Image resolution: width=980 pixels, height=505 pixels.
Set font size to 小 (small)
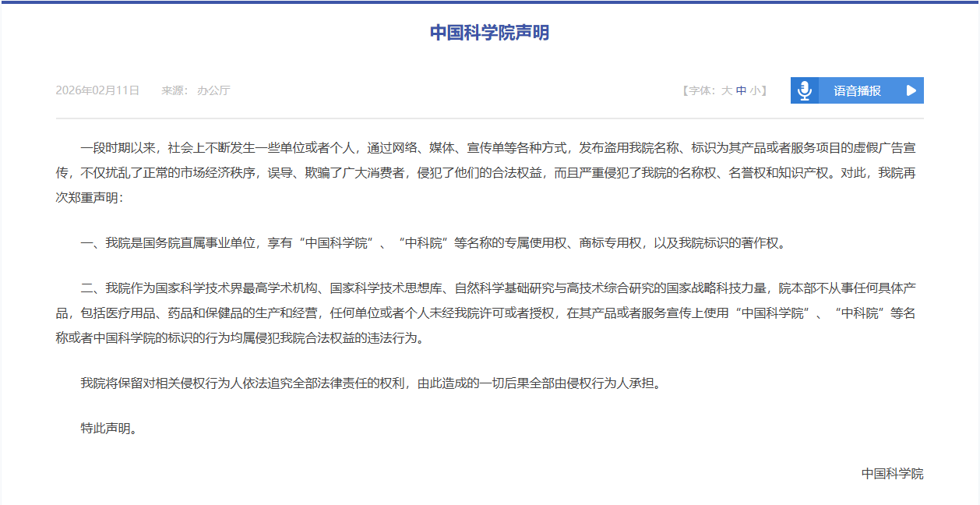click(x=754, y=90)
